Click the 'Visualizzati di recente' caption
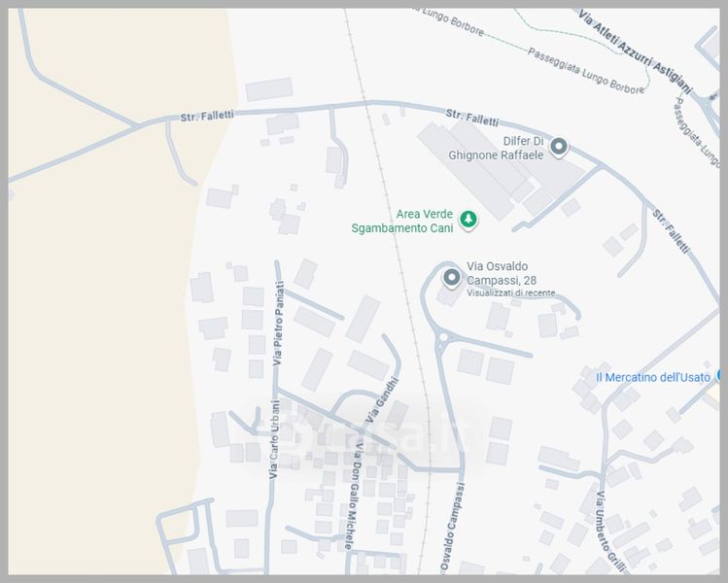The width and height of the screenshot is (728, 583). pyautogui.click(x=510, y=292)
